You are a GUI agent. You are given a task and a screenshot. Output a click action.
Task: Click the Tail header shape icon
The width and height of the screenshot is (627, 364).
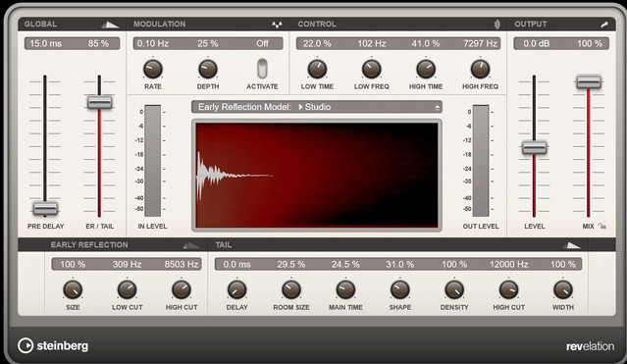click(x=571, y=245)
